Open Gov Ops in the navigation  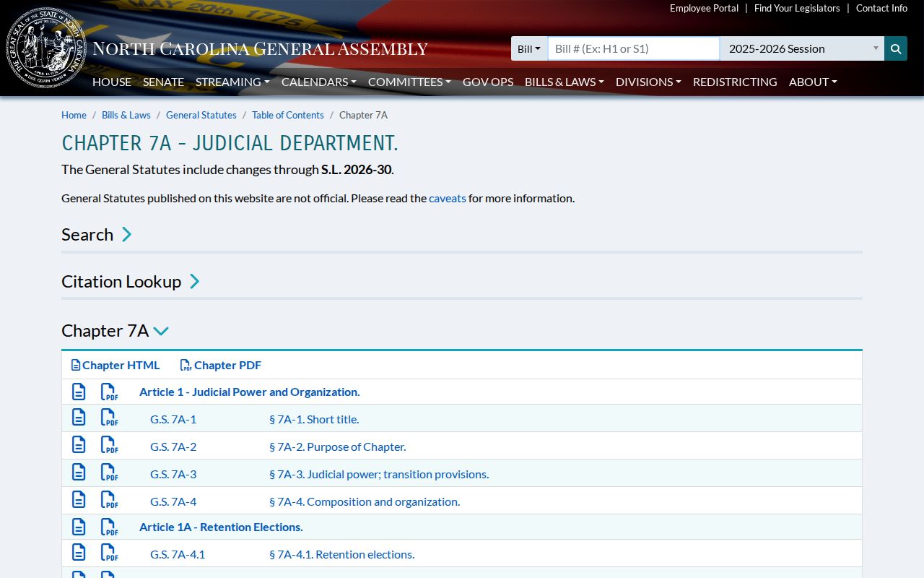coord(488,82)
